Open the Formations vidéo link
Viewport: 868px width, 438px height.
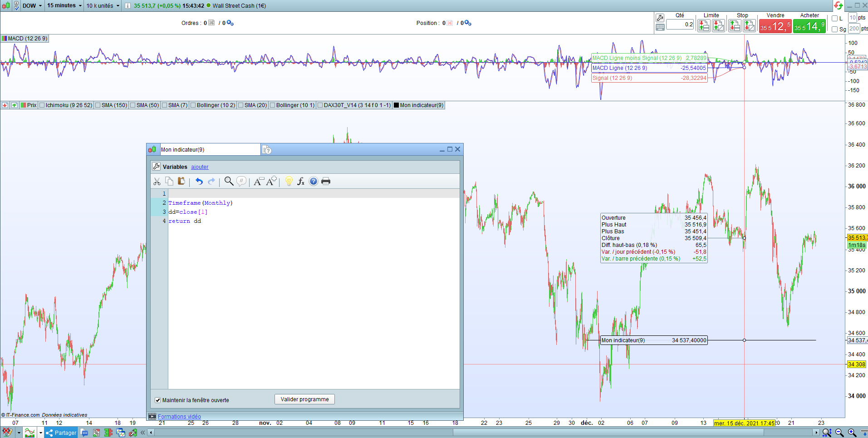click(179, 417)
